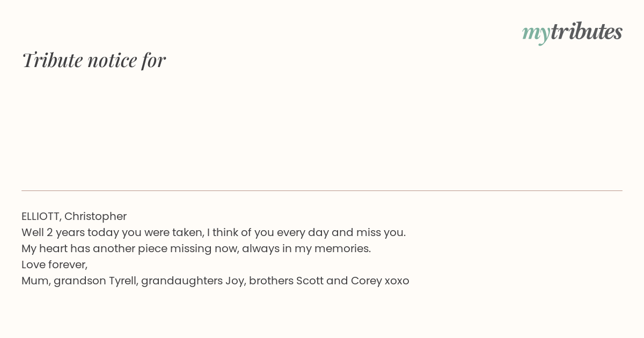Click the words "always in my memories."
Screen dimensions: 644x338
[306, 248]
